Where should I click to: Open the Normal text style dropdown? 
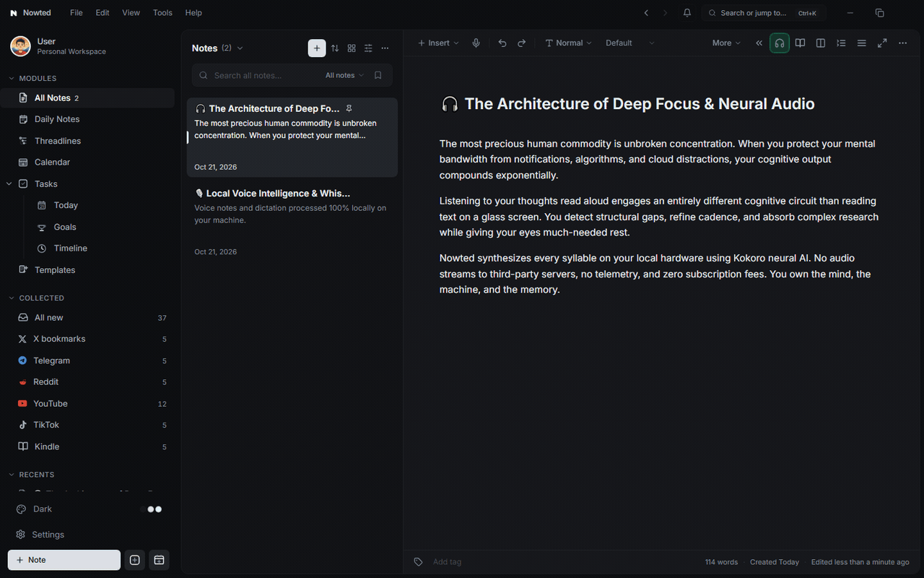click(x=568, y=43)
